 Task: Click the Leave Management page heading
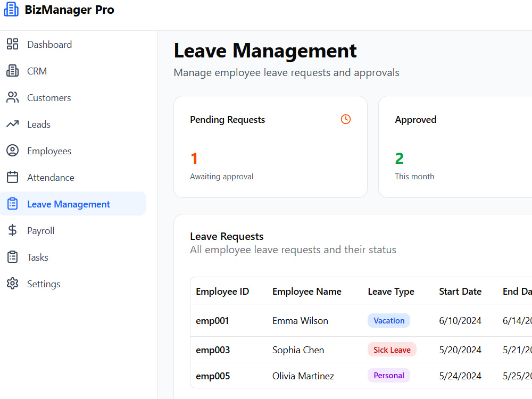[x=265, y=51]
